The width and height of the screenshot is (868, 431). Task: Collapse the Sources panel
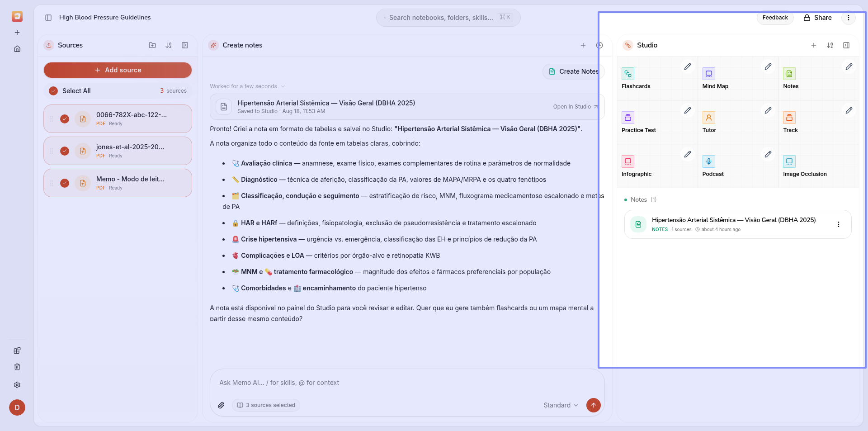pos(185,45)
